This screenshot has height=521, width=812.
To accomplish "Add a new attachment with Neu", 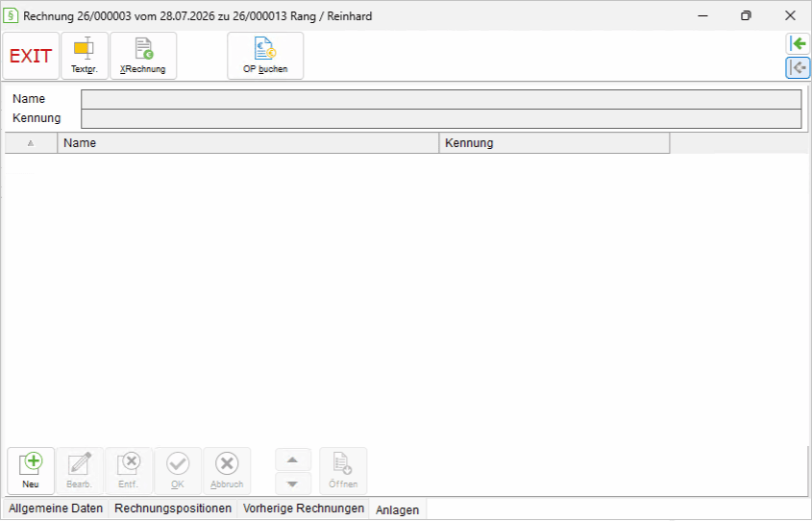I will click(x=31, y=471).
